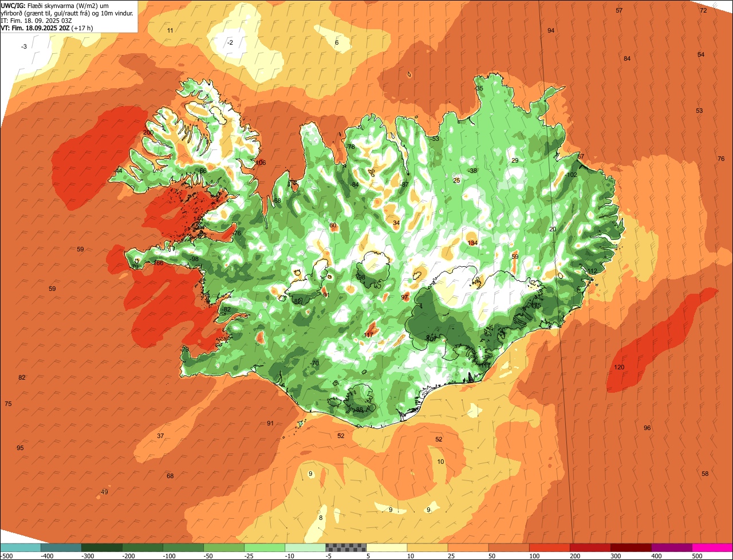Click the map value 29 in northeast Iceland

pyautogui.click(x=515, y=160)
